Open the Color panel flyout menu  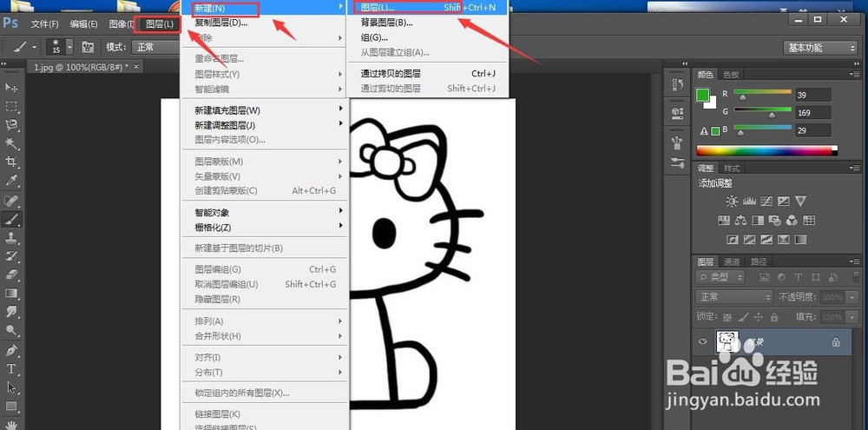[855, 74]
